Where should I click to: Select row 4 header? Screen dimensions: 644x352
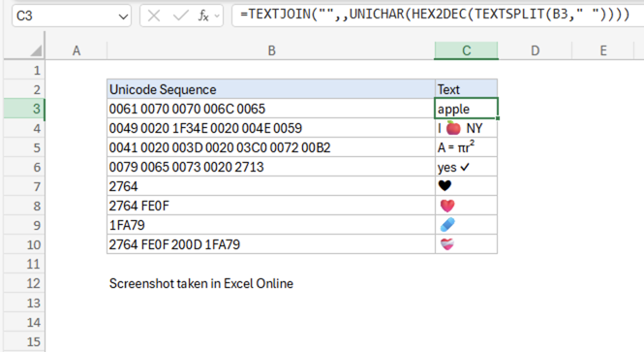24,128
